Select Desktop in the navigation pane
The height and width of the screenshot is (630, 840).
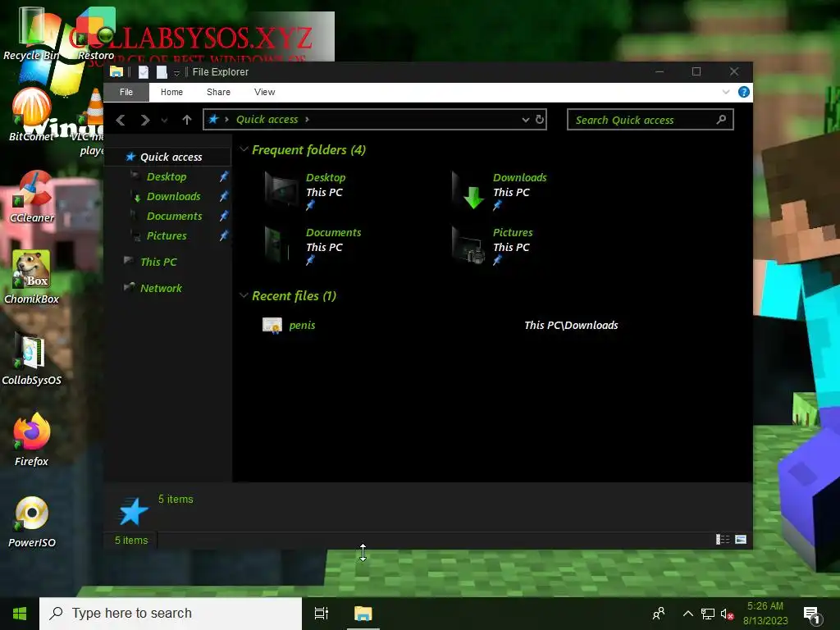[166, 177]
